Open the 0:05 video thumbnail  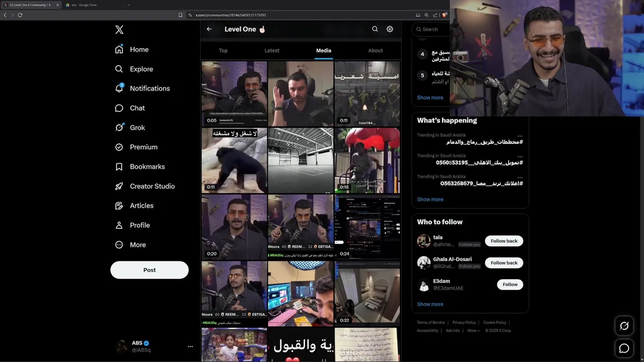[234, 94]
